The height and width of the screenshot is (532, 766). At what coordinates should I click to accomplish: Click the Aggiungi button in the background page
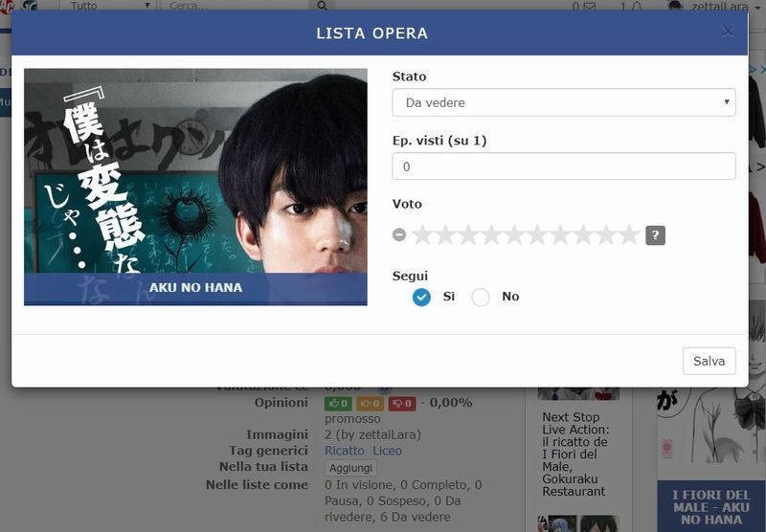pyautogui.click(x=350, y=468)
